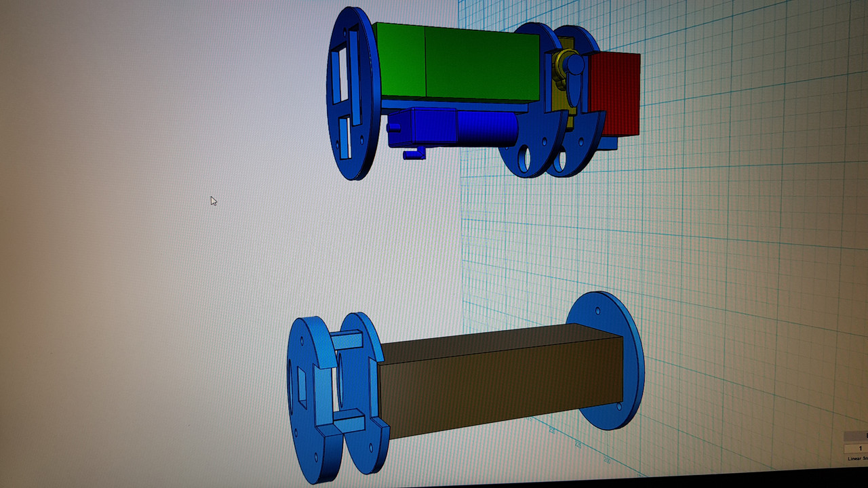This screenshot has width=868, height=488.
Task: Select the light green block in the top assembly
Action: pyautogui.click(x=400, y=60)
